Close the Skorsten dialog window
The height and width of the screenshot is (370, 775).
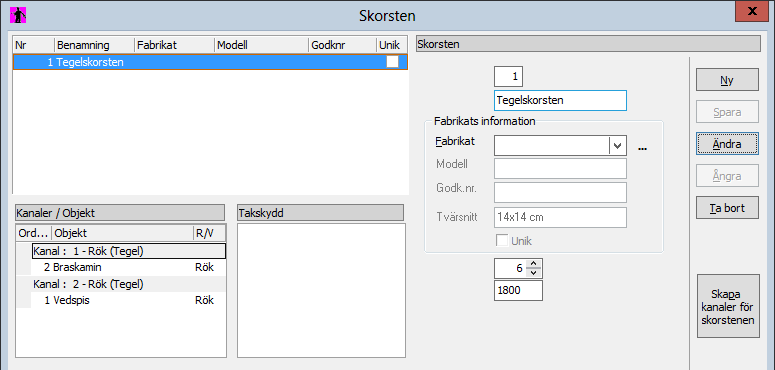coord(752,11)
